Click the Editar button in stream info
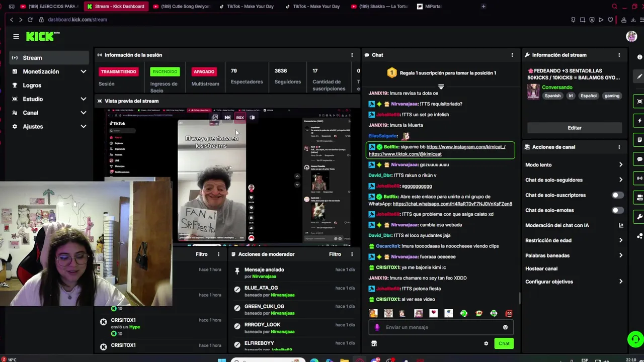 (x=575, y=128)
